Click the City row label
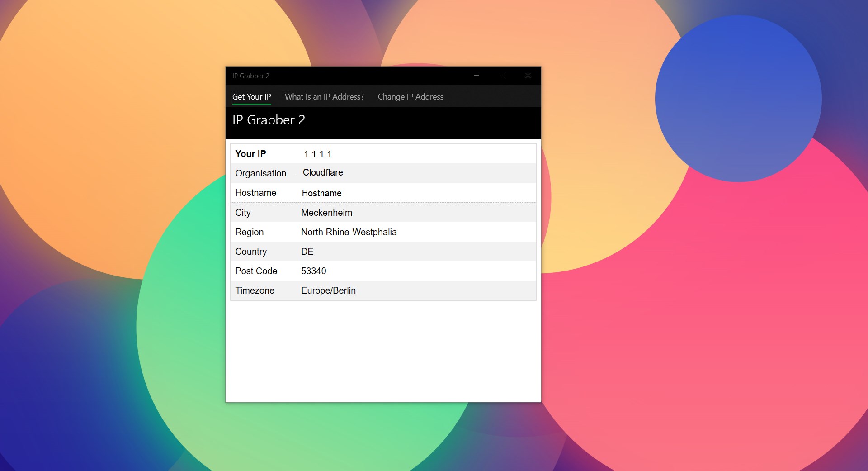Screen dimensions: 868x471 [x=243, y=213]
